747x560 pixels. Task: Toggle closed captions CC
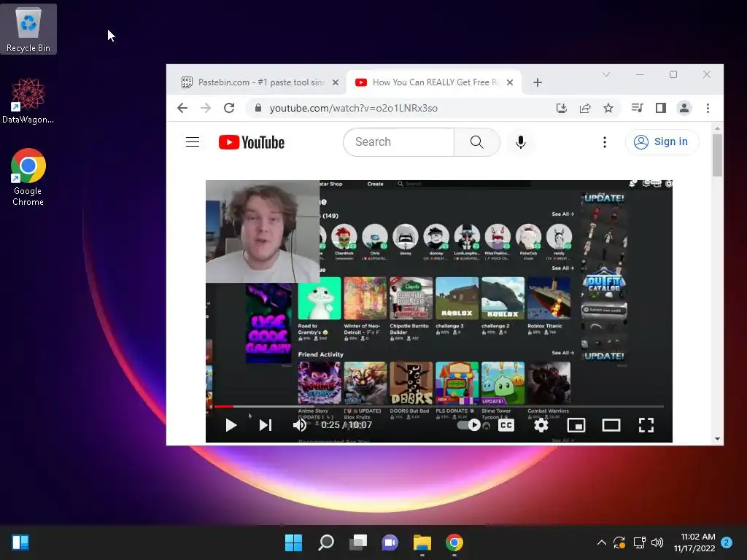506,425
